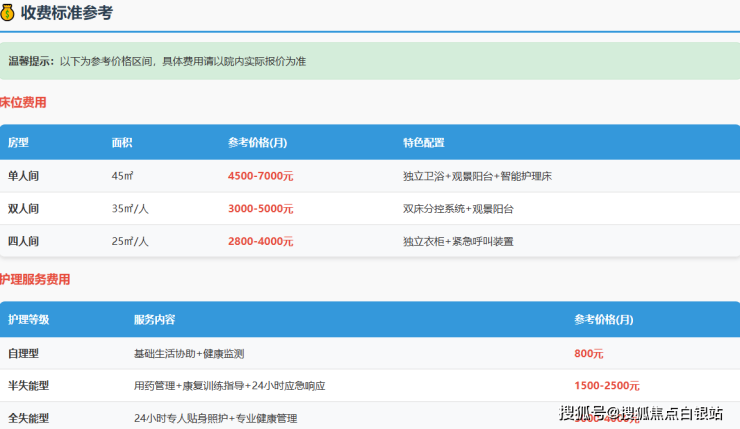
Task: Click the 3000-5000元 price
Action: click(260, 209)
